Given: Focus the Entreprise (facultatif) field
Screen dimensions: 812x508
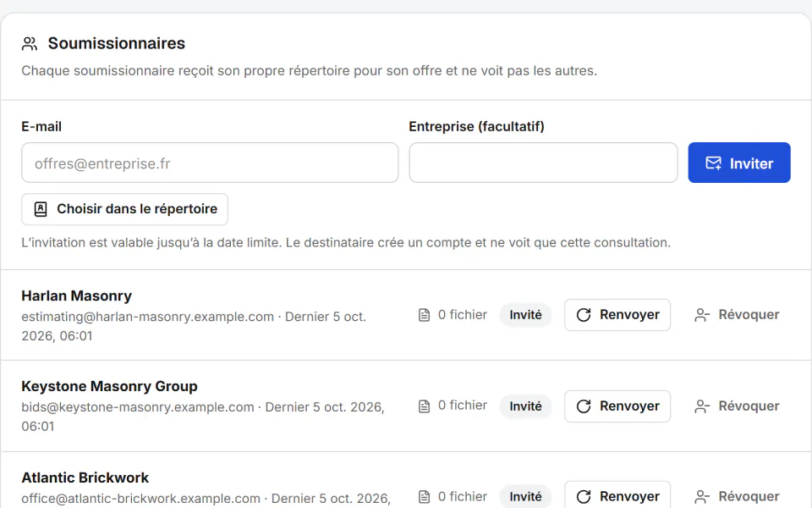Looking at the screenshot, I should [543, 163].
